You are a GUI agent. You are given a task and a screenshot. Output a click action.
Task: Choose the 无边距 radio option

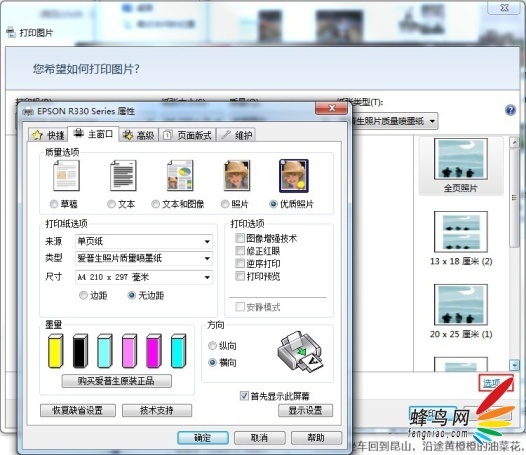[x=132, y=295]
